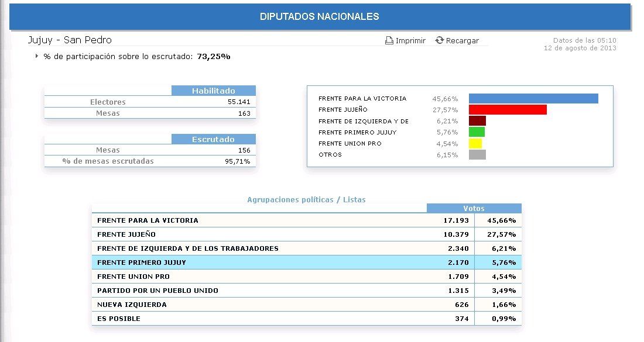Click the Habilitado table header
The width and height of the screenshot is (644, 342).
213,91
